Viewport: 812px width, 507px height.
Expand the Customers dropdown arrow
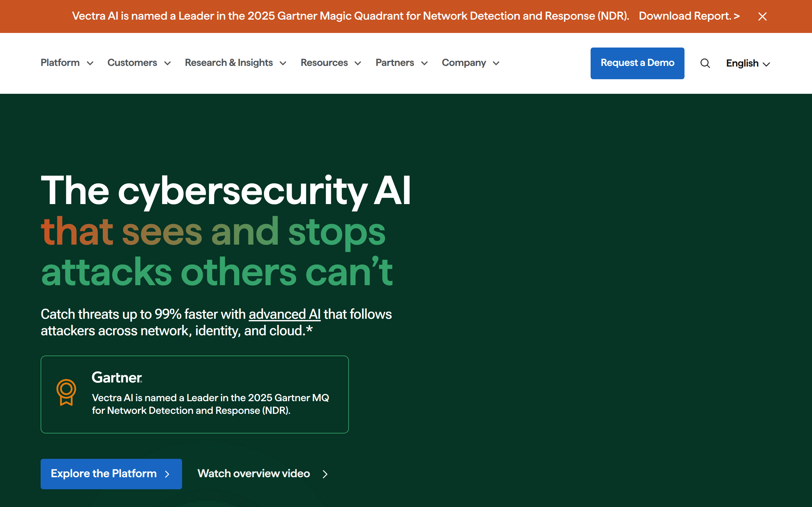[x=167, y=63]
